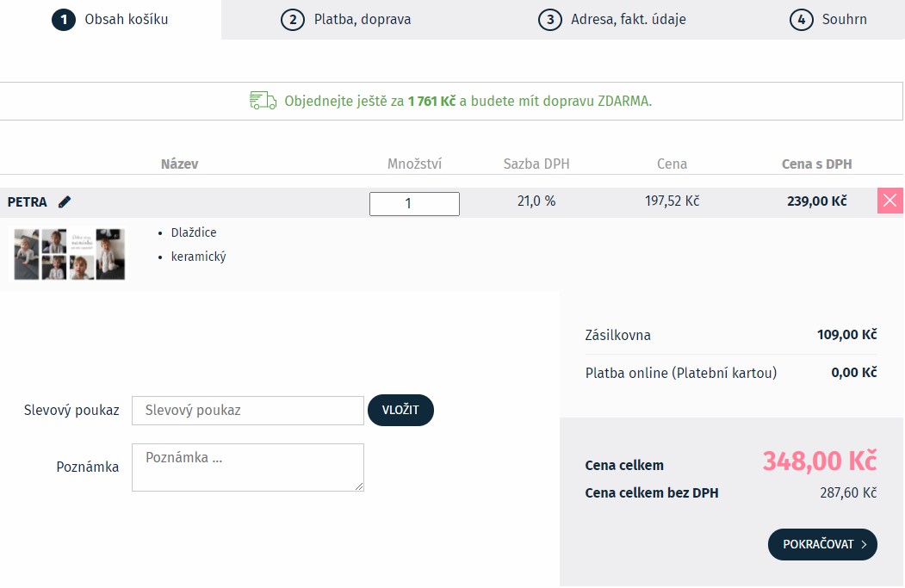Click the step 4 number circle
This screenshot has height=588, width=905.
[802, 19]
